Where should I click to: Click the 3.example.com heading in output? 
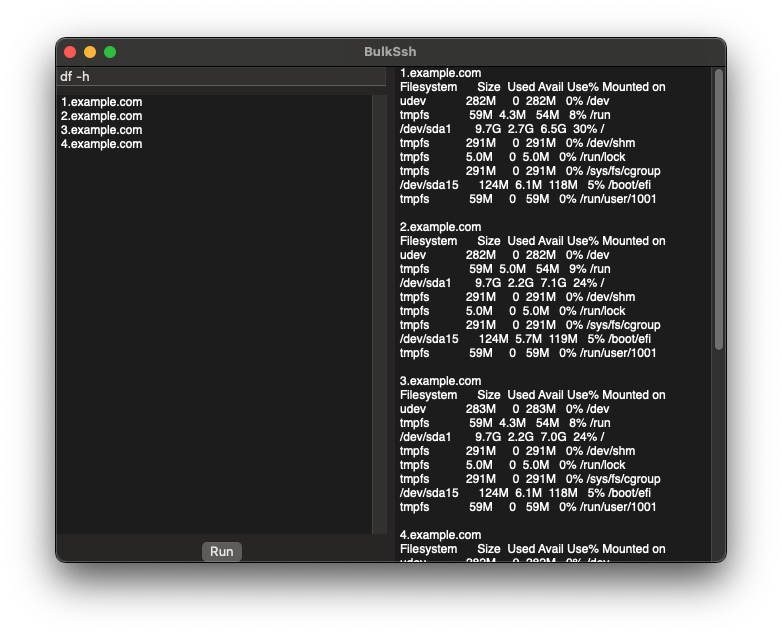coord(440,381)
